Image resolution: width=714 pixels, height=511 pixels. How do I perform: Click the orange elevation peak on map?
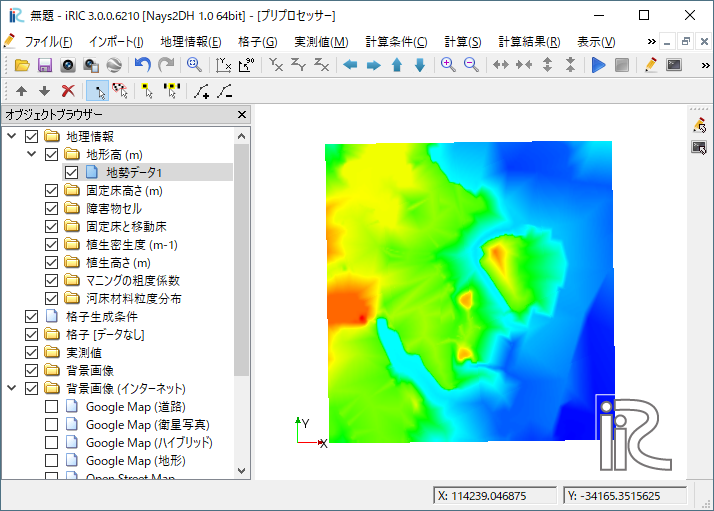(351, 305)
